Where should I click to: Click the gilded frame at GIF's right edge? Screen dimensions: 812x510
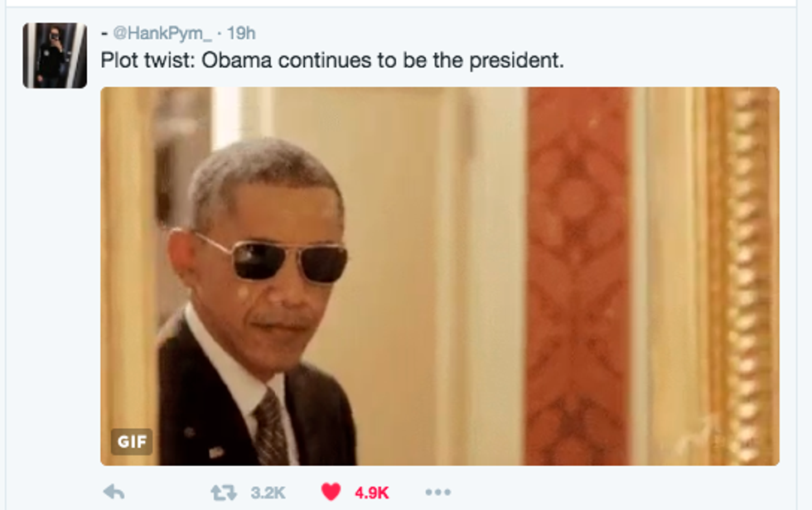click(x=742, y=277)
